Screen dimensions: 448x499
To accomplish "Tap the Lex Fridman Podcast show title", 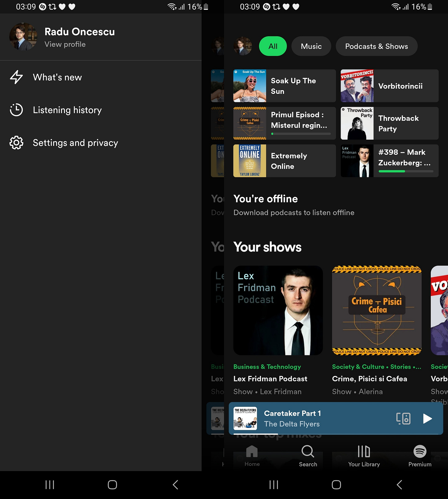I will point(270,379).
